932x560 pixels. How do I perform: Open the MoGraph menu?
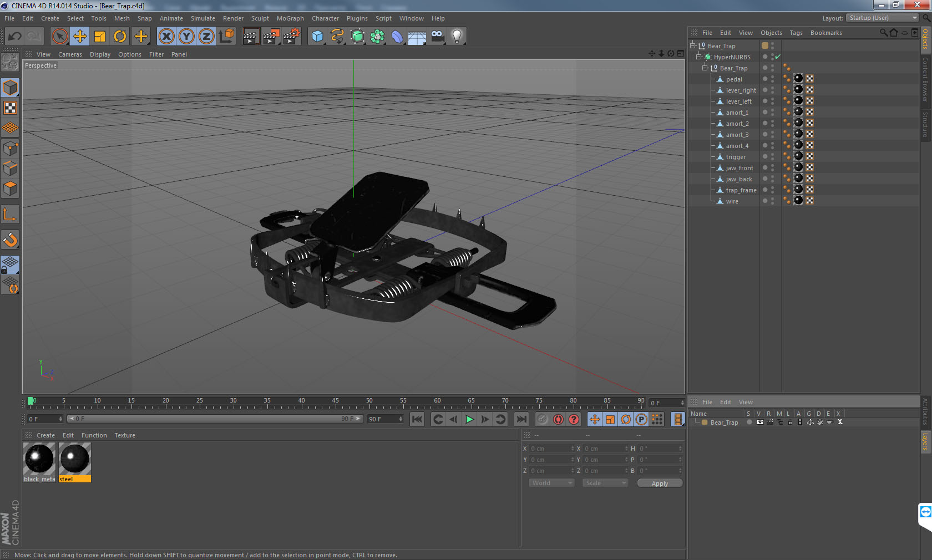coord(290,18)
